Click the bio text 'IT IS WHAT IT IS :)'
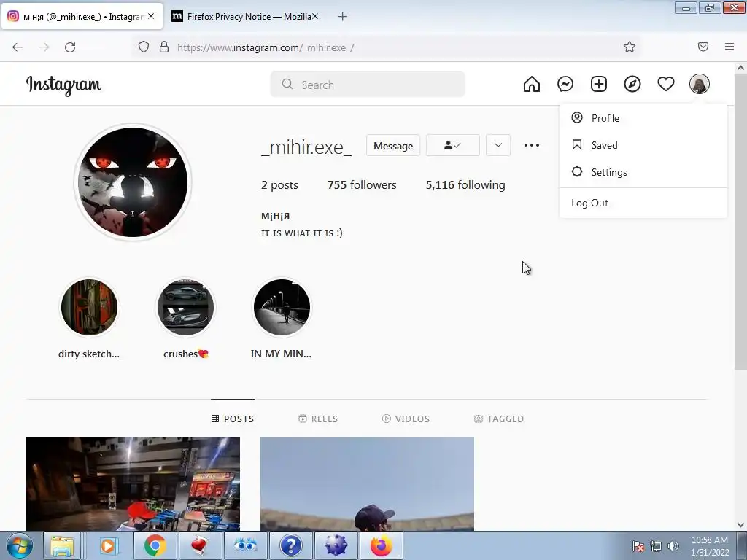 tap(301, 233)
